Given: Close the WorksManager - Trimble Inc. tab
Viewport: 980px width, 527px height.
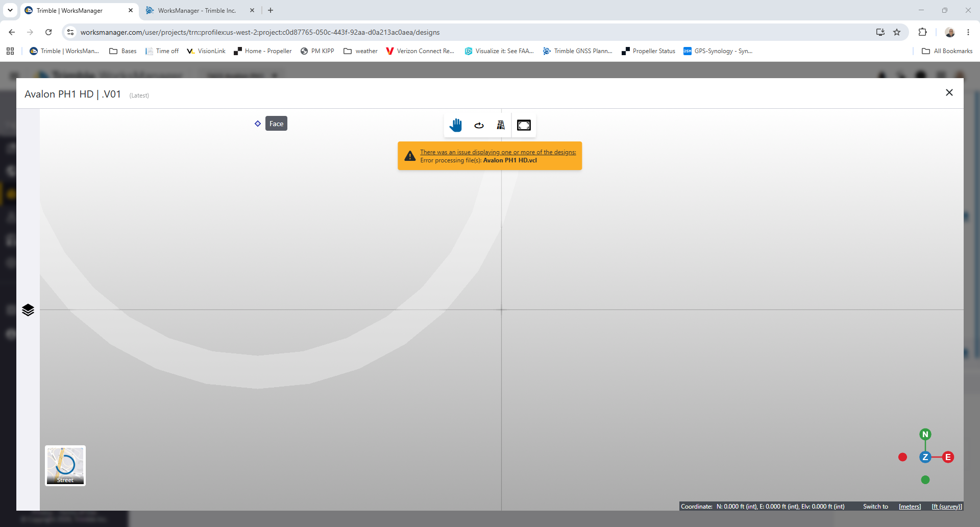Looking at the screenshot, I should pyautogui.click(x=252, y=10).
